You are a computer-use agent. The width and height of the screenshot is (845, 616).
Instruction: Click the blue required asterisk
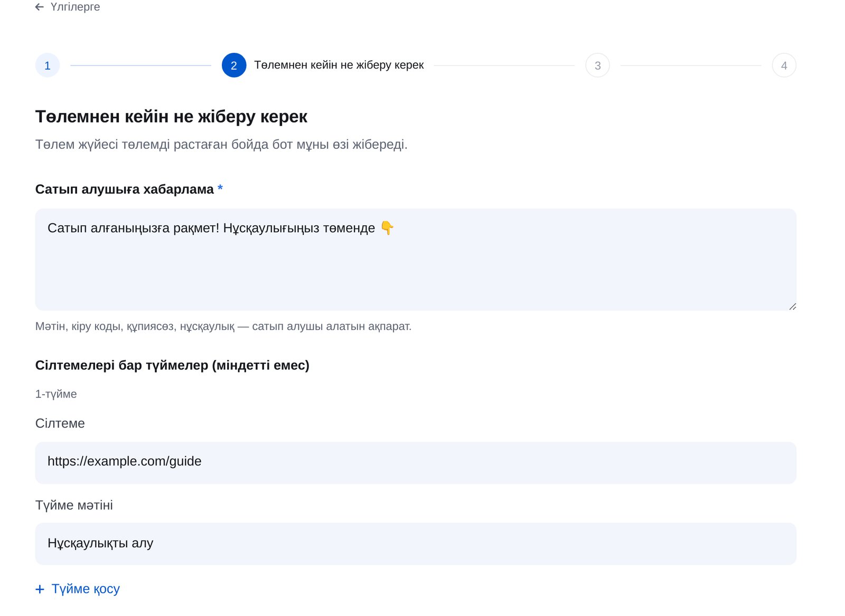(220, 188)
